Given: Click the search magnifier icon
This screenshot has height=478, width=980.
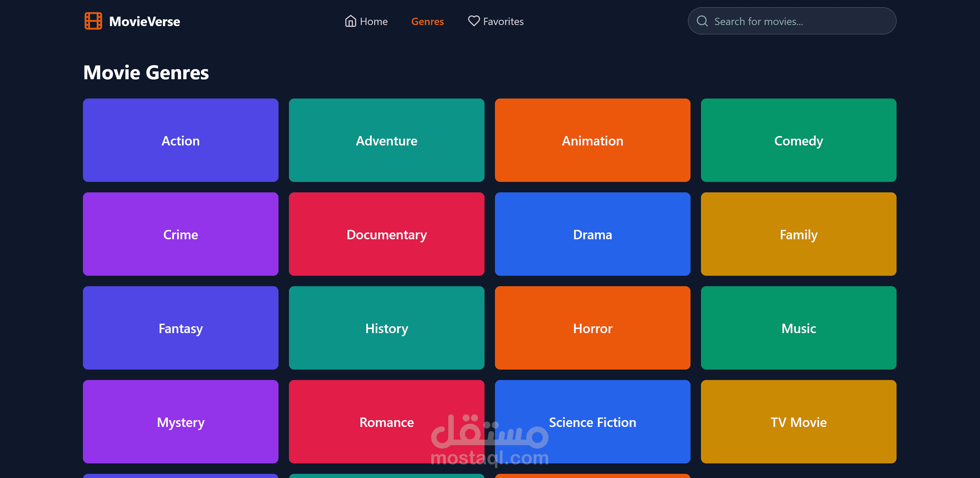Looking at the screenshot, I should 702,21.
